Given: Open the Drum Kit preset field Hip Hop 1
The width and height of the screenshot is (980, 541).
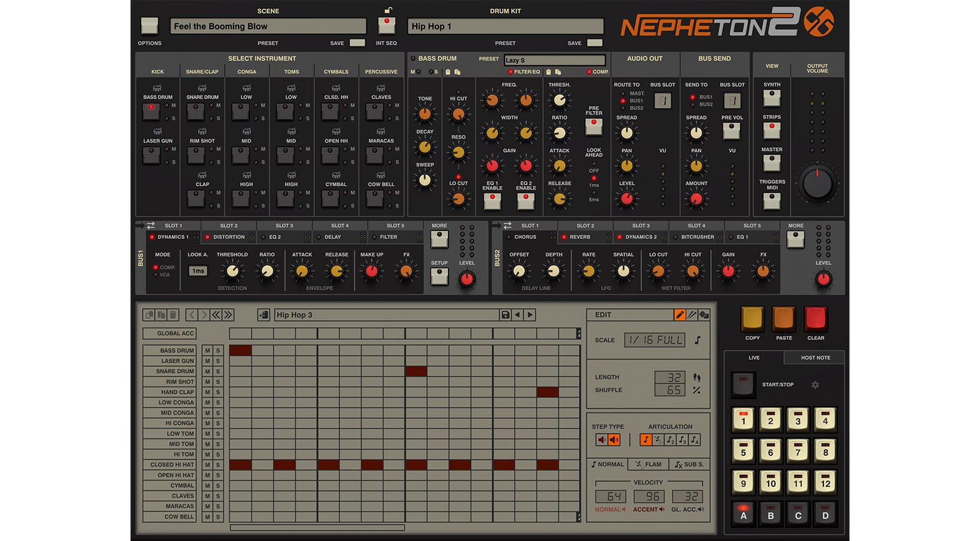Looking at the screenshot, I should coord(505,26).
